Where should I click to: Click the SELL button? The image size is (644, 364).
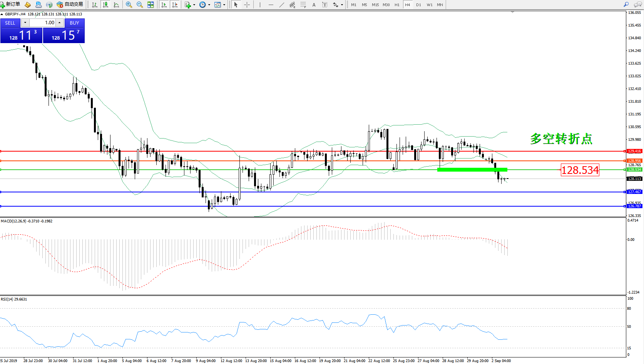[10, 23]
